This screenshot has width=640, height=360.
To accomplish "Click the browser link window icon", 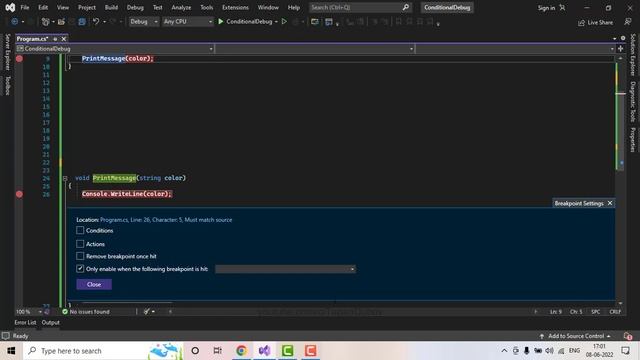I will coord(315,22).
